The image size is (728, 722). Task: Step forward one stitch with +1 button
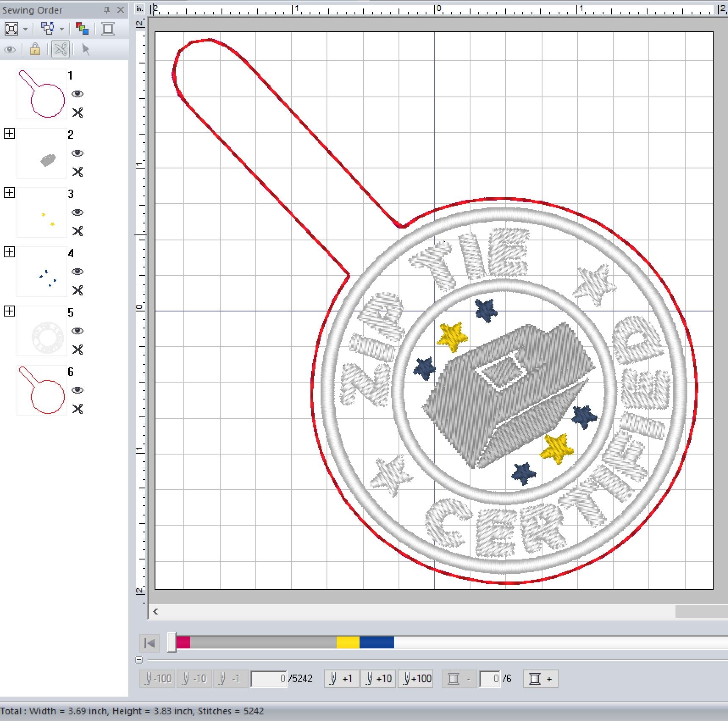341,679
